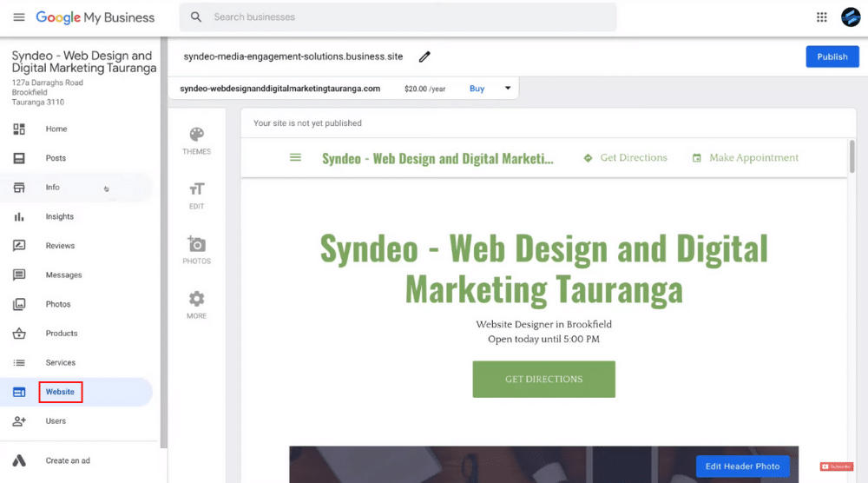Screen dimensions: 868x483
Task: Click the Insights bar chart icon
Action: pyautogui.click(x=19, y=216)
